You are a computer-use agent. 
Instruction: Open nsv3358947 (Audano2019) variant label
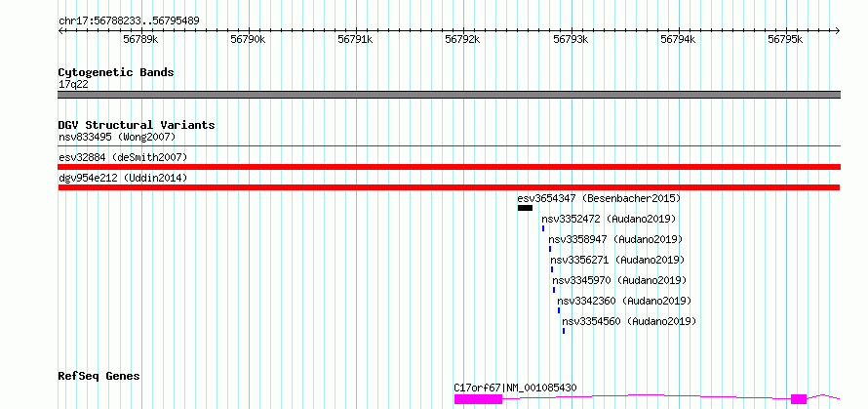point(615,239)
